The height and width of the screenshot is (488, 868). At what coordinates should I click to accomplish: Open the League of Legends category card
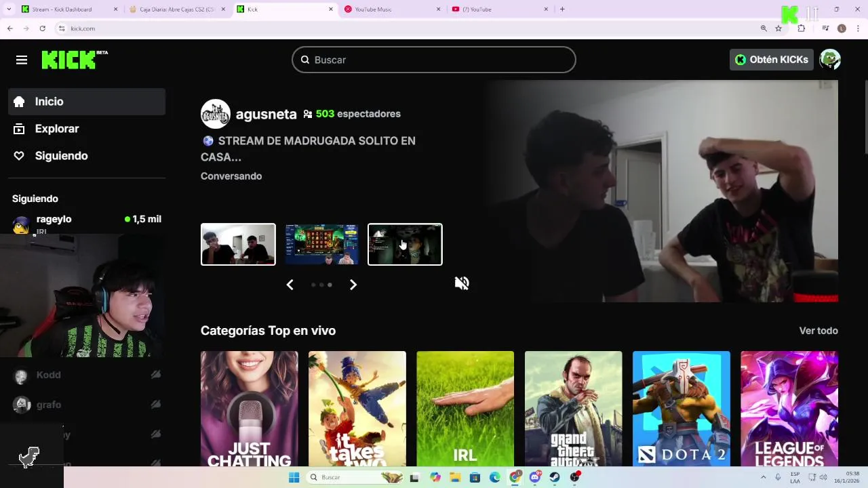tap(789, 409)
